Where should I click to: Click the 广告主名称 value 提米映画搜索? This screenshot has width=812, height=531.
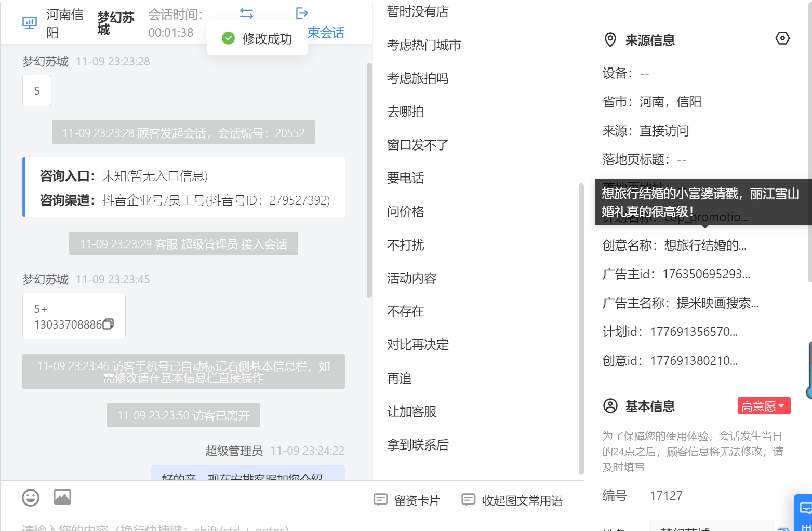pyautogui.click(x=717, y=303)
